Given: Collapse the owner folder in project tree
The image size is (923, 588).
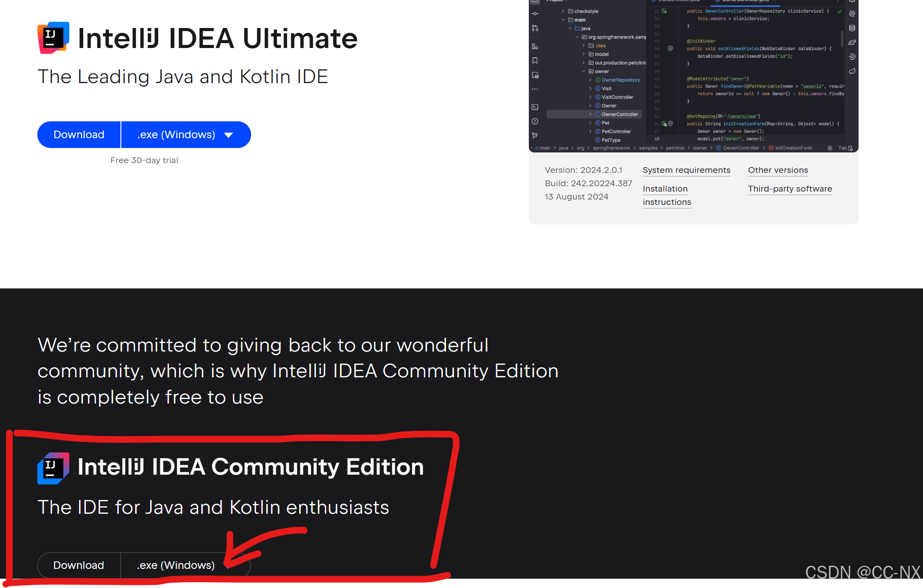Looking at the screenshot, I should click(x=584, y=72).
